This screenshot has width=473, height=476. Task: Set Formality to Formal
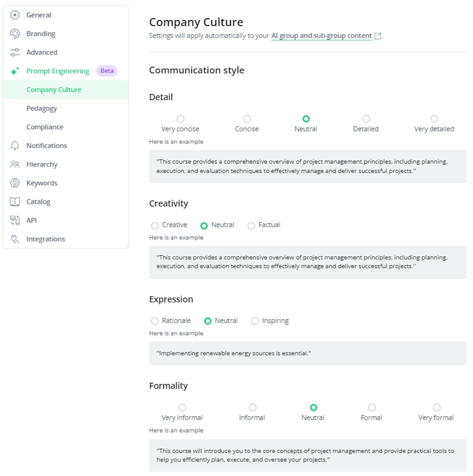[372, 408]
